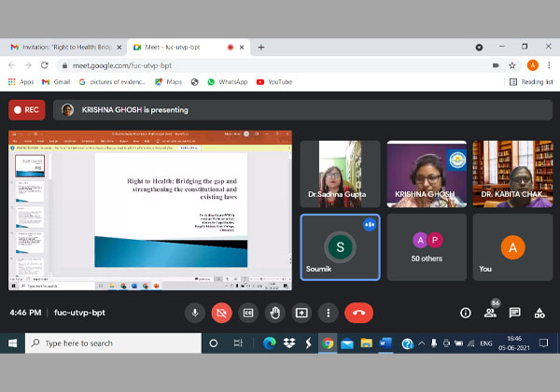Toggle the microphone button in Meet
Image resolution: width=560 pixels, height=392 pixels.
click(x=195, y=313)
